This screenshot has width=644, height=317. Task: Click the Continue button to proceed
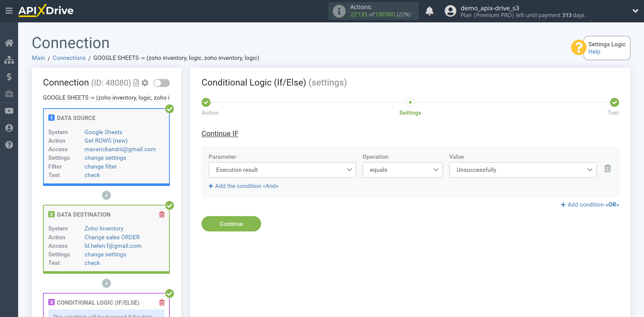(x=231, y=224)
